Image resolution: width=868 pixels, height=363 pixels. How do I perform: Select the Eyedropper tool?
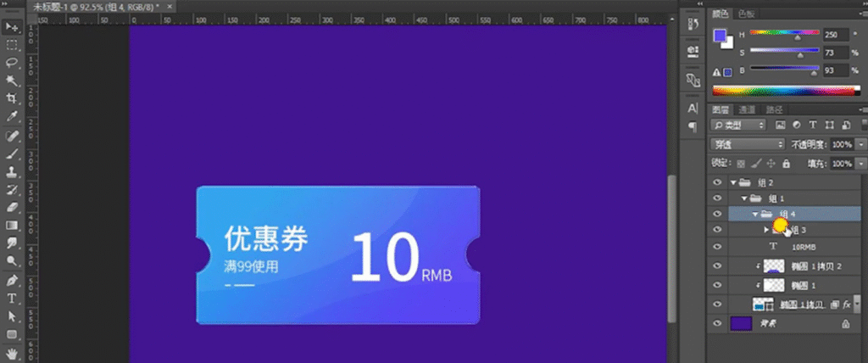tap(12, 117)
